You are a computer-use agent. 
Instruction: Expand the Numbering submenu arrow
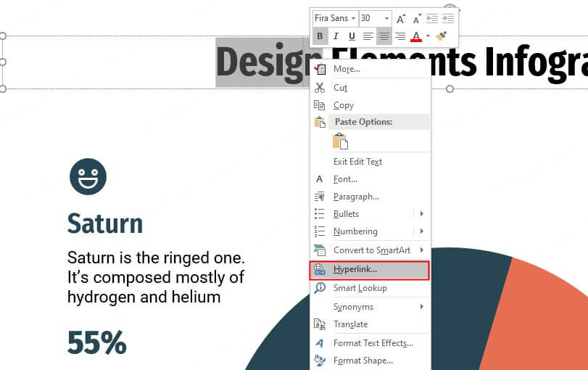422,231
